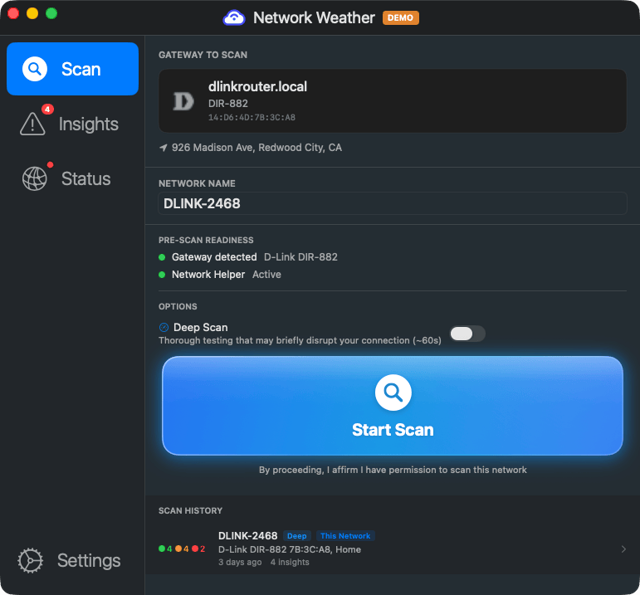Viewport: 640px width, 595px height.
Task: Click the 4 insights text
Action: 290,562
